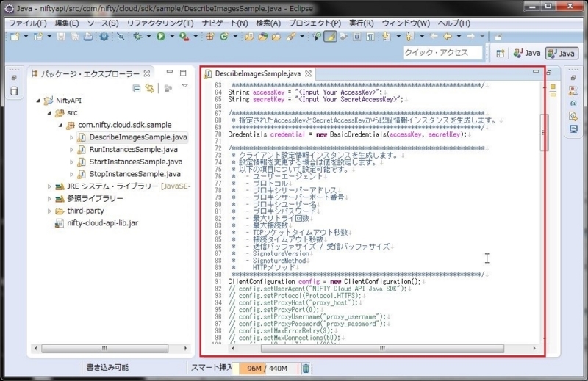Image resolution: width=588 pixels, height=381 pixels.
Task: Expand the JRE システム・ライブラリー node
Action: [x=49, y=186]
